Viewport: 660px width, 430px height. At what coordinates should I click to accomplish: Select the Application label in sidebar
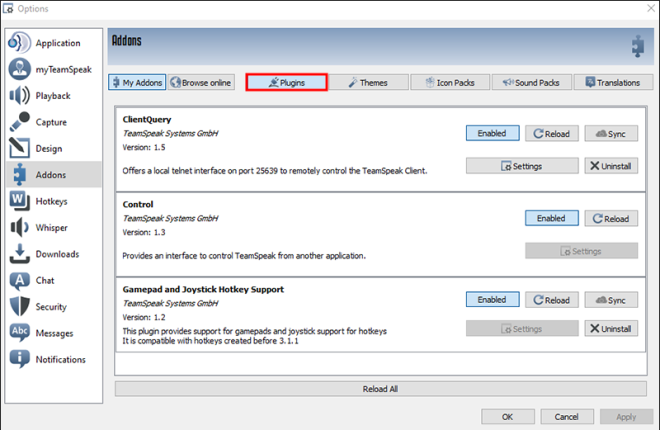tap(58, 43)
